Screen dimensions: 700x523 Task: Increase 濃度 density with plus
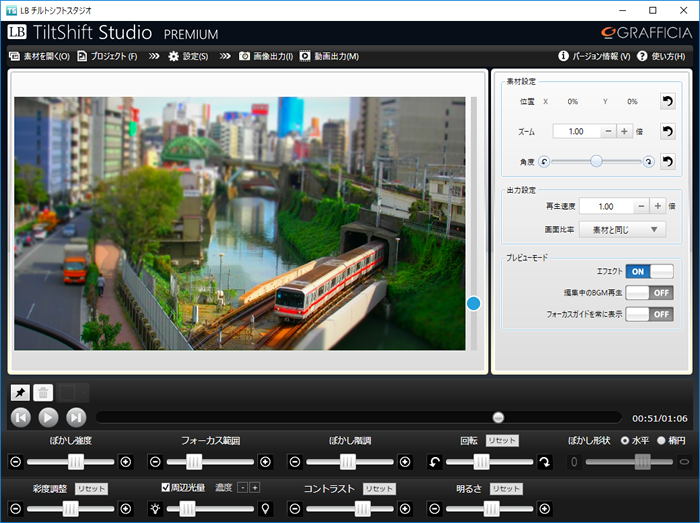(255, 488)
